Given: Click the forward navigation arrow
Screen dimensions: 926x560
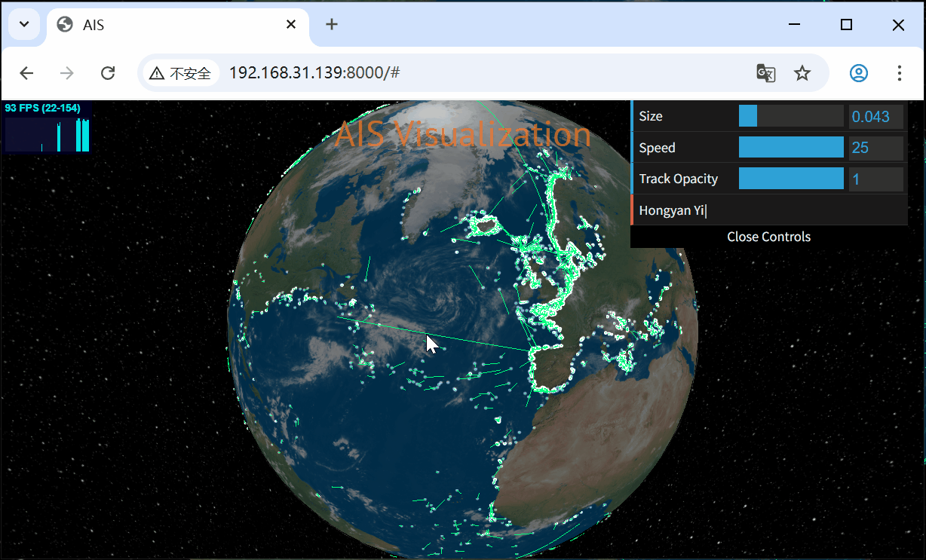Looking at the screenshot, I should tap(66, 73).
